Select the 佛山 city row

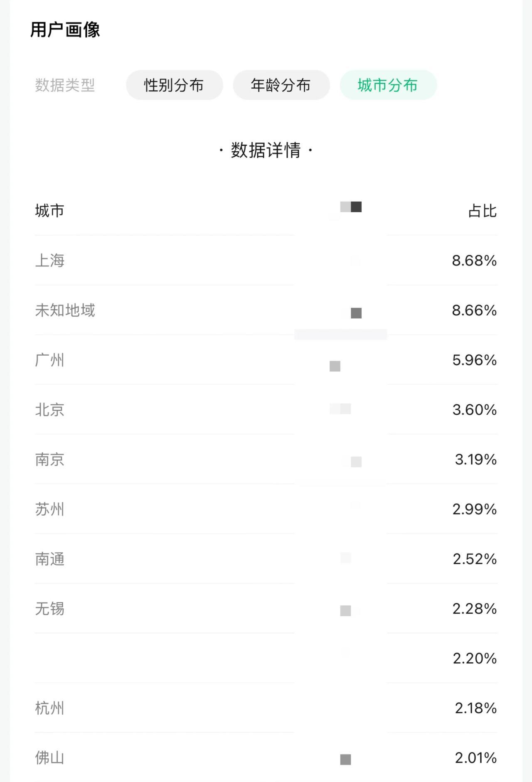pyautogui.click(x=266, y=758)
